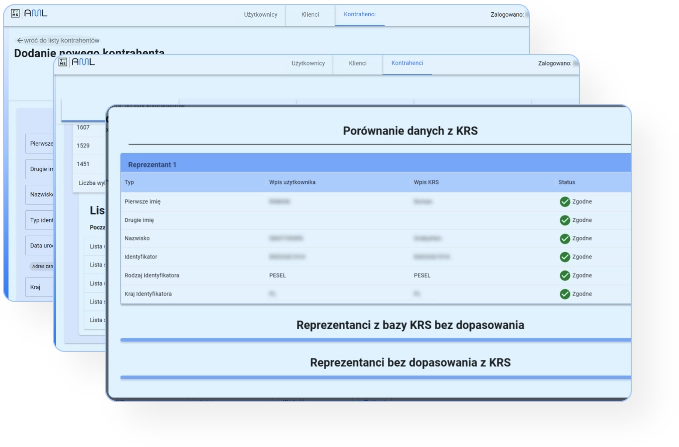679x447 pixels.
Task: Select the table row with value 1529
Action: pos(84,146)
